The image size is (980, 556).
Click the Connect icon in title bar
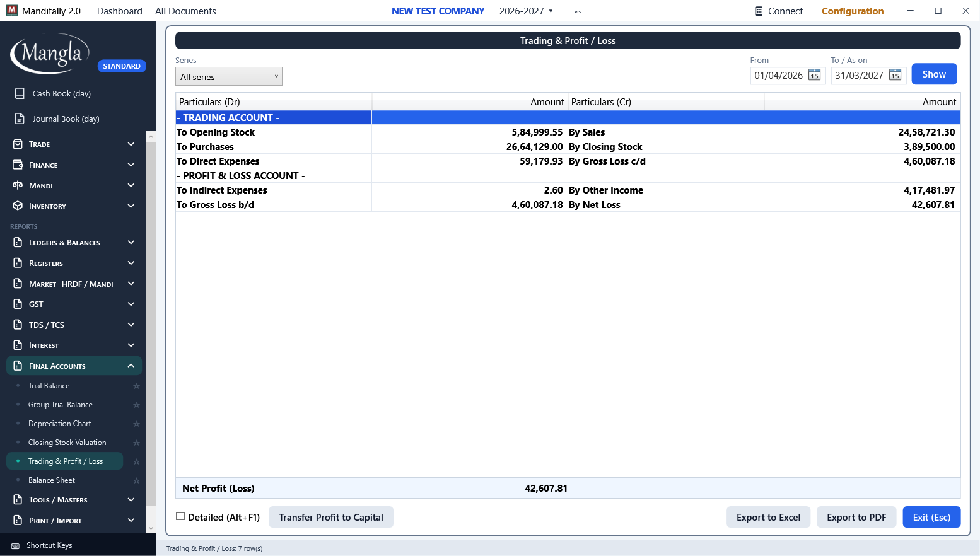pos(759,11)
